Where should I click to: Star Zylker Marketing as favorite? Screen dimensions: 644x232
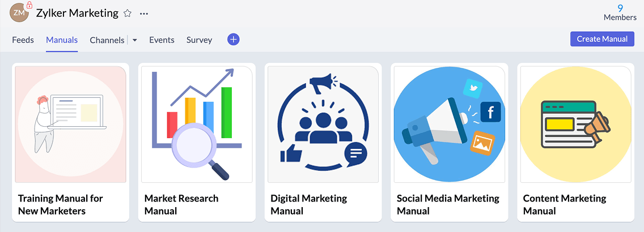coord(128,13)
